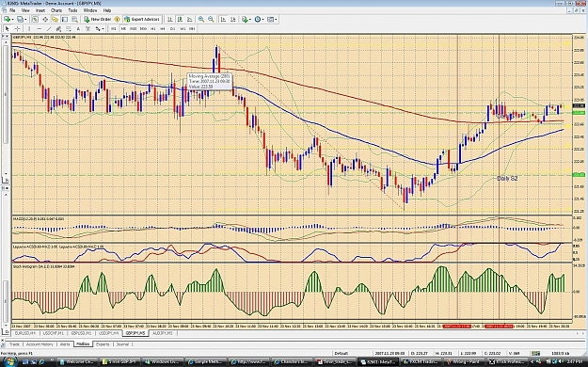Open the Profiles toolbar icon
The width and height of the screenshot is (588, 367).
coord(20,19)
